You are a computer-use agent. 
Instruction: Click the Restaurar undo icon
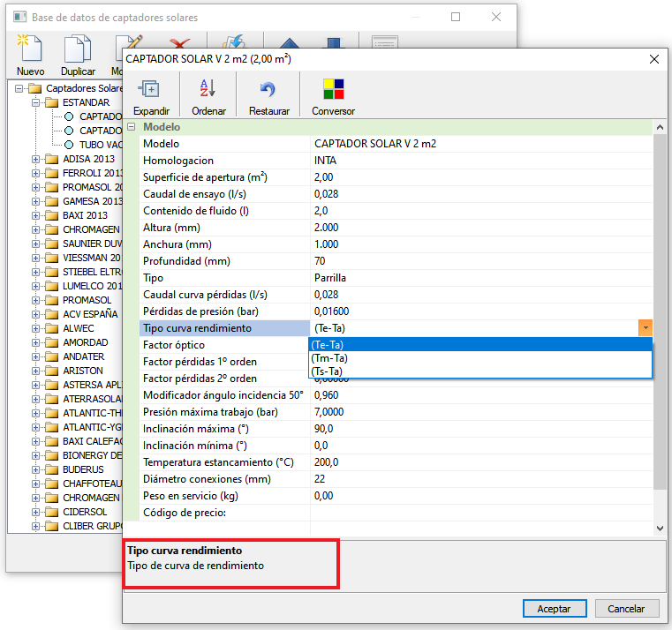point(268,89)
